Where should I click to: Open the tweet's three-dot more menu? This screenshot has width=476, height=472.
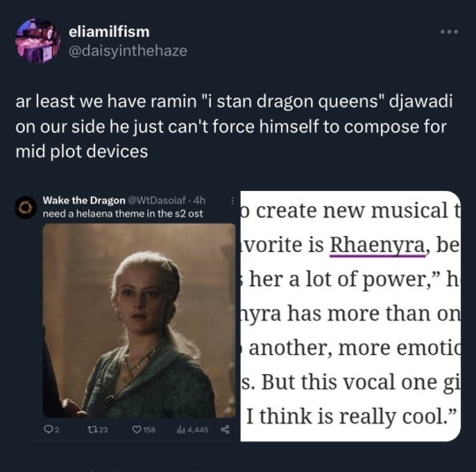[450, 32]
